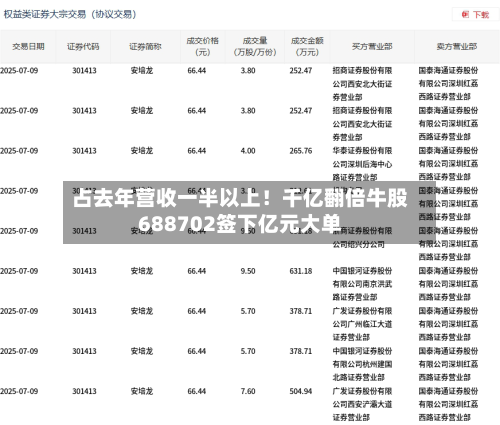The height and width of the screenshot is (425, 500).
Task: Click the 成交量(万股/万份) column header
Action: [x=255, y=47]
